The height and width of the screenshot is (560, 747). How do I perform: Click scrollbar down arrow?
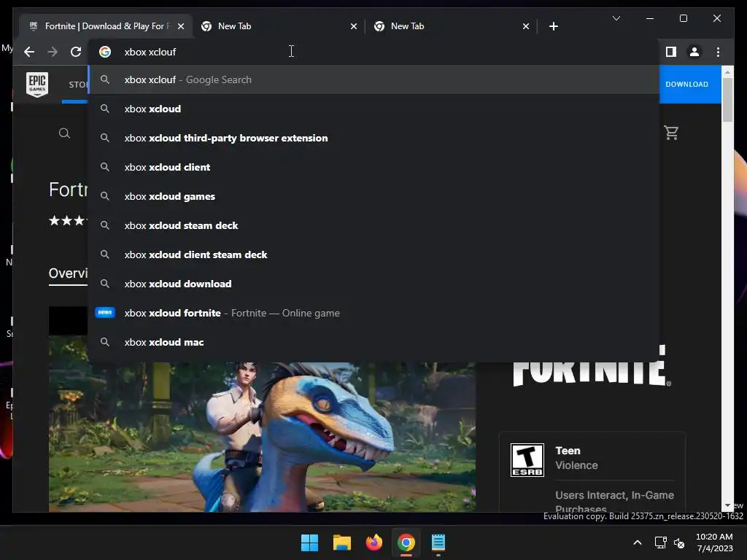click(727, 506)
